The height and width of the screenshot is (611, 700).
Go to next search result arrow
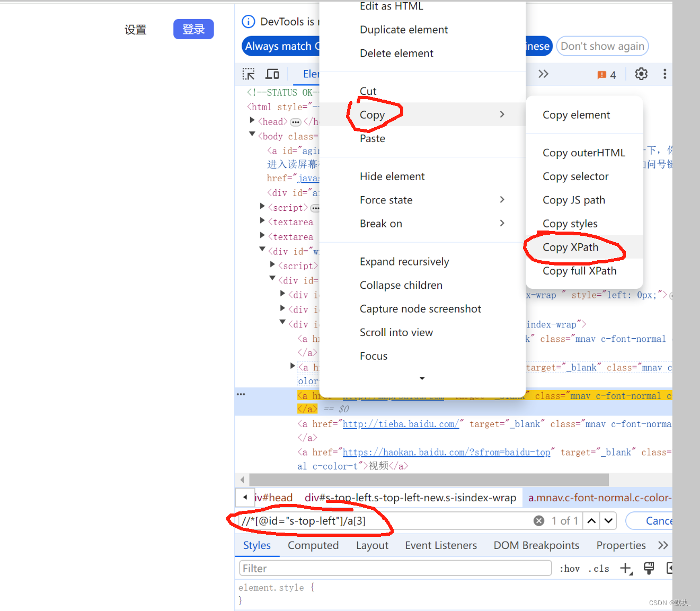coord(609,521)
